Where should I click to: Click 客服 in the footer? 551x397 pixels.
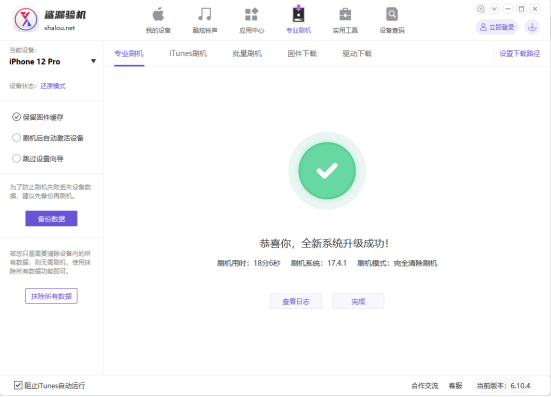(x=455, y=386)
